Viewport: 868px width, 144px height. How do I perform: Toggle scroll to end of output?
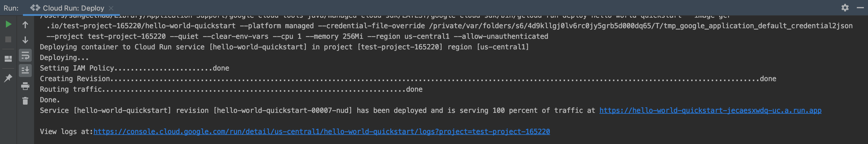pos(25,71)
